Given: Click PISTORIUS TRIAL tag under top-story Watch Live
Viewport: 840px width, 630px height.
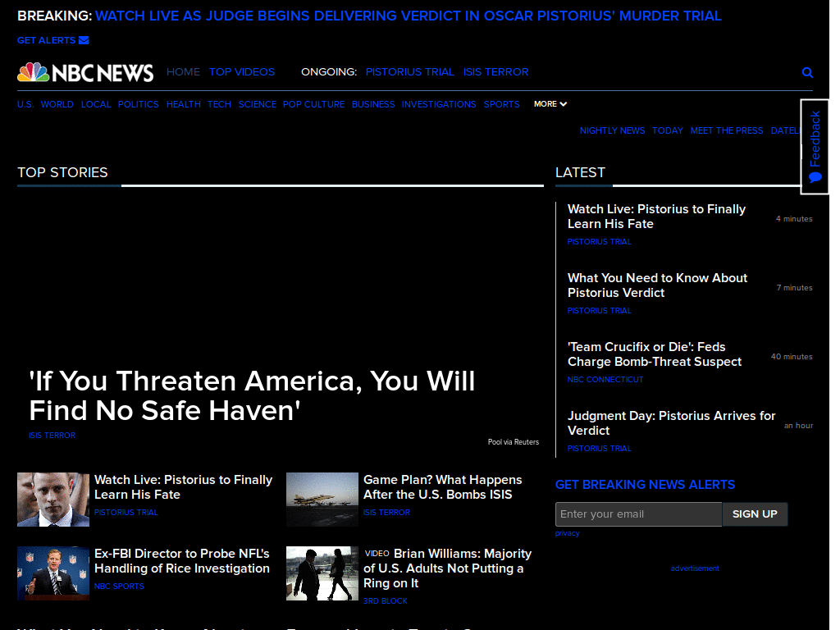Looking at the screenshot, I should (126, 513).
